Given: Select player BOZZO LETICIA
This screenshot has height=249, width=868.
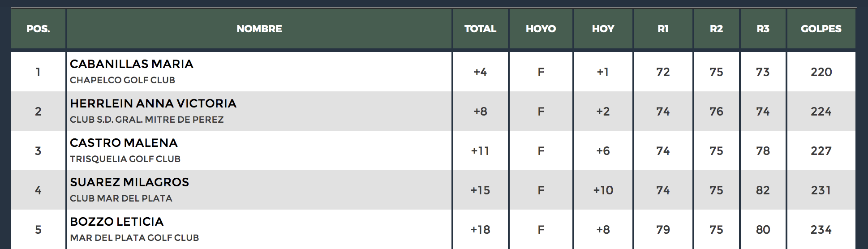Looking at the screenshot, I should pos(117,222).
